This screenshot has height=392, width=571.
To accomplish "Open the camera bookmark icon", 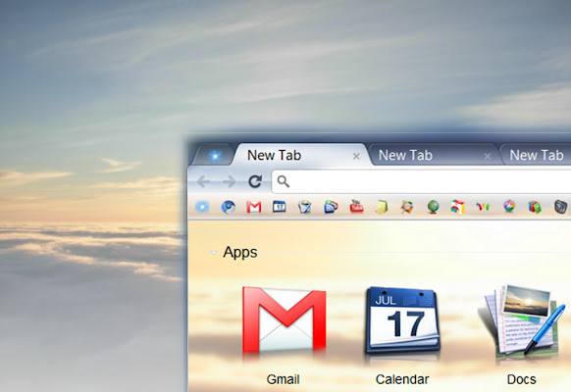I will 560,207.
